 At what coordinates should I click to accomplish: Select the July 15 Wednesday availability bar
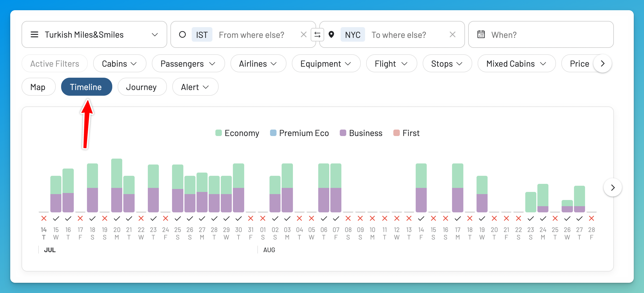click(x=56, y=194)
